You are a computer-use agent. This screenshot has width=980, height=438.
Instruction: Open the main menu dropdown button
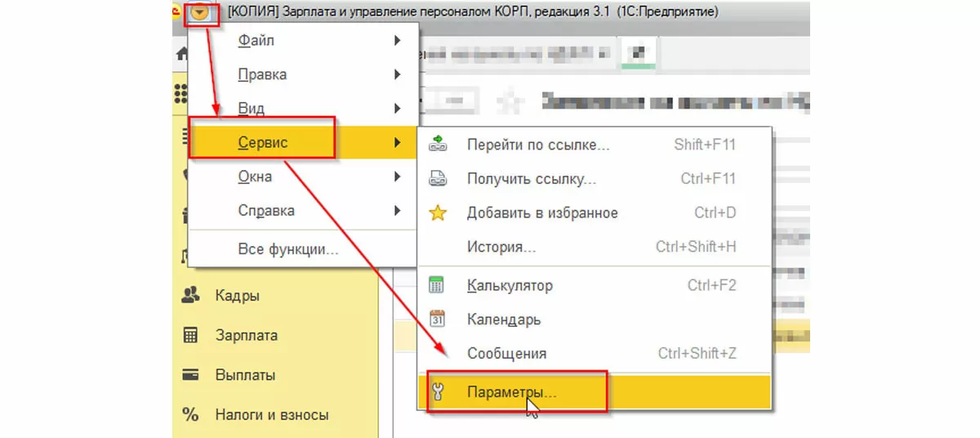point(200,13)
